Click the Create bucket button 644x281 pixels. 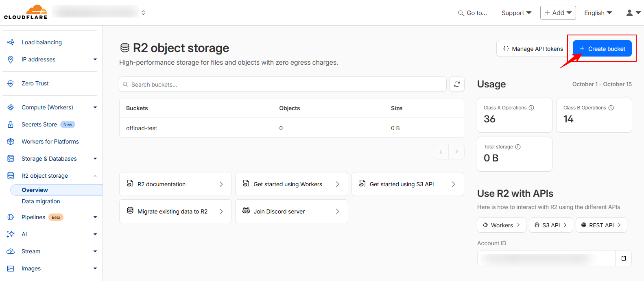click(602, 49)
